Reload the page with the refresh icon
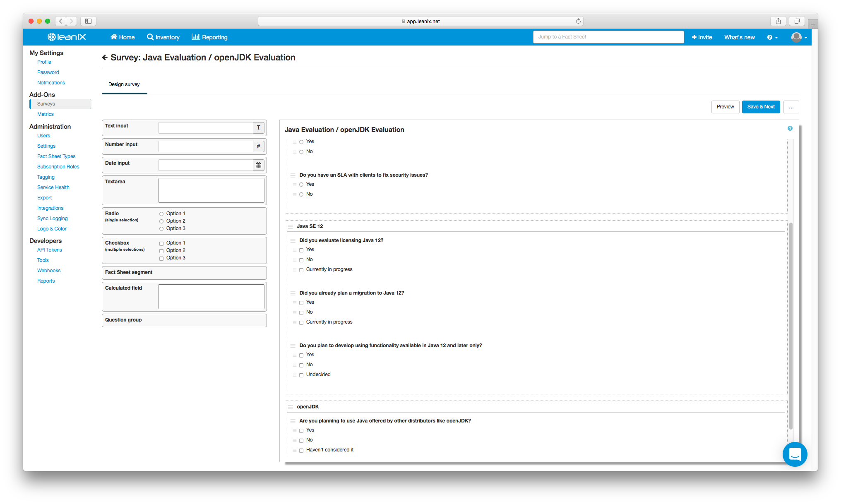This screenshot has width=841, height=504. tap(578, 21)
